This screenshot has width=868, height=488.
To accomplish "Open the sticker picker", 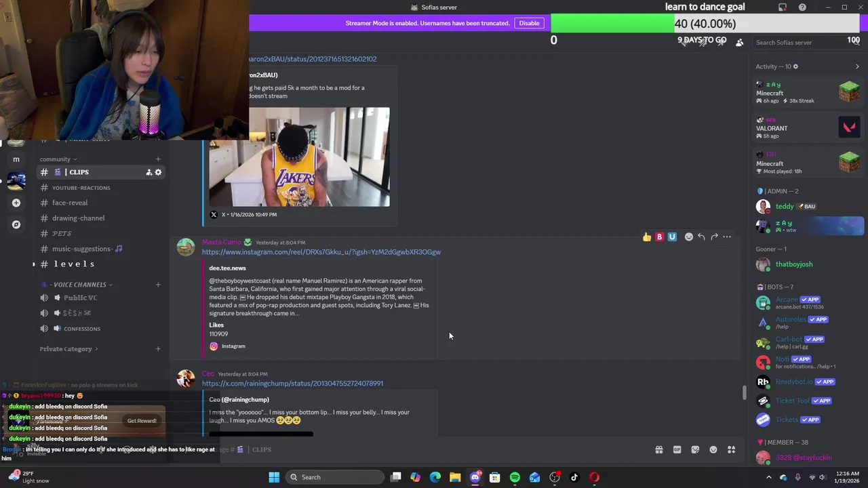I will [695, 449].
